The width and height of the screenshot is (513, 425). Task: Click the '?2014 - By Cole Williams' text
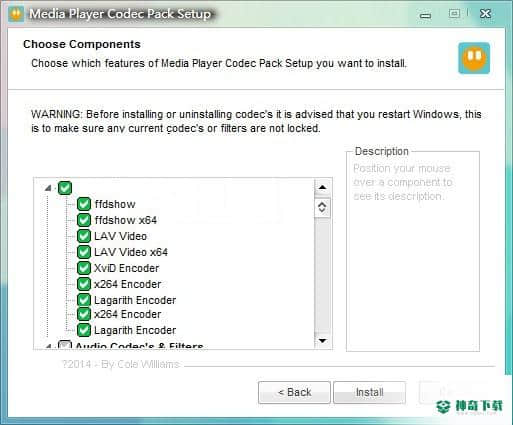[121, 364]
